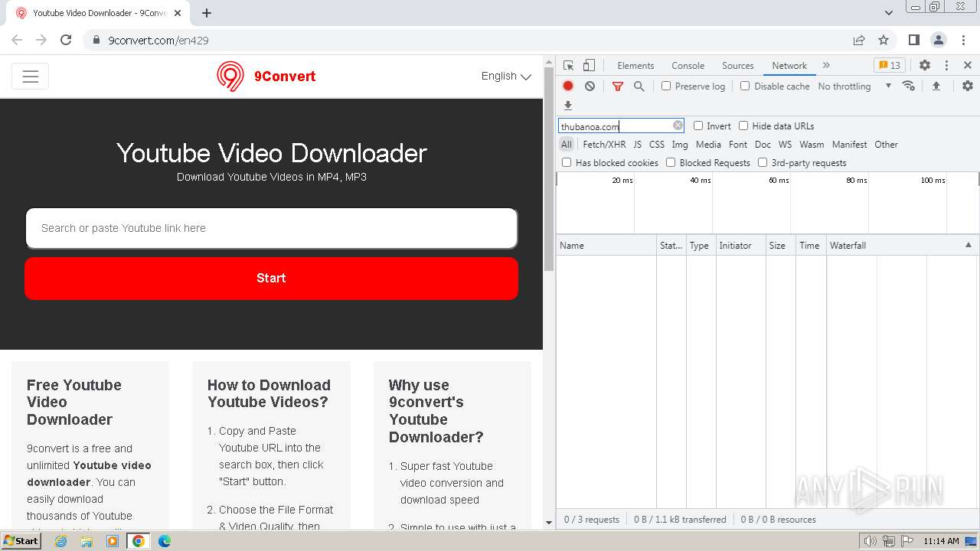Check Blocked Requests
This screenshot has width=980, height=551.
click(x=671, y=162)
